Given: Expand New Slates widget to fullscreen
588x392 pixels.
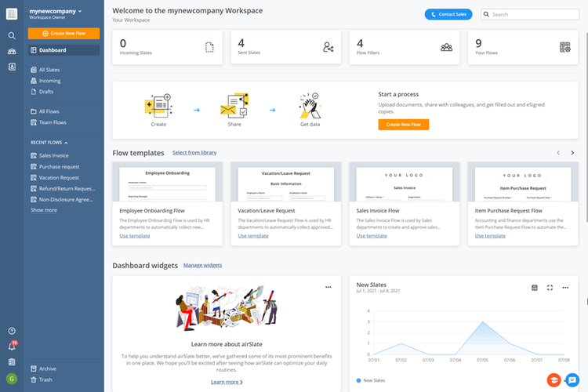Looking at the screenshot, I should pyautogui.click(x=550, y=288).
